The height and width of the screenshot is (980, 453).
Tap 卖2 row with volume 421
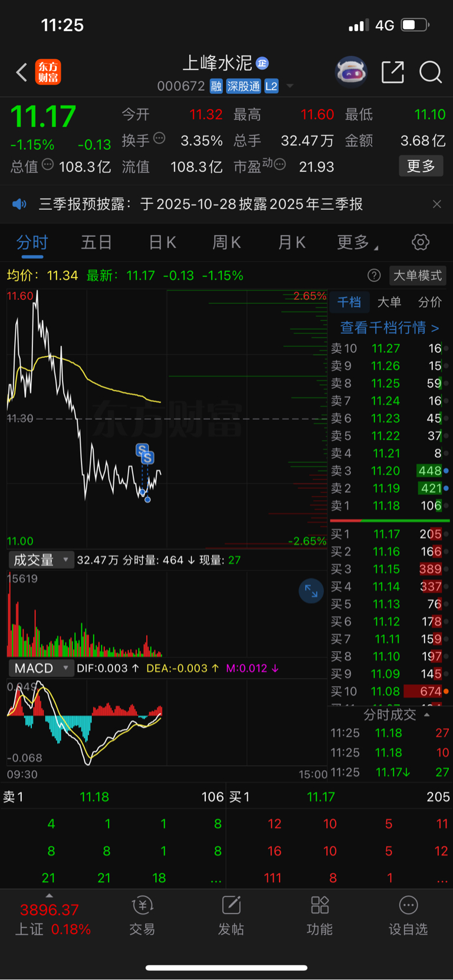389,489
